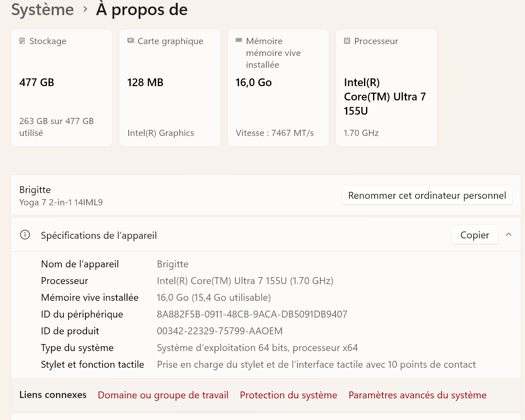Open the Stockage summary card
Viewport: 525px width, 420px height.
pos(61,88)
